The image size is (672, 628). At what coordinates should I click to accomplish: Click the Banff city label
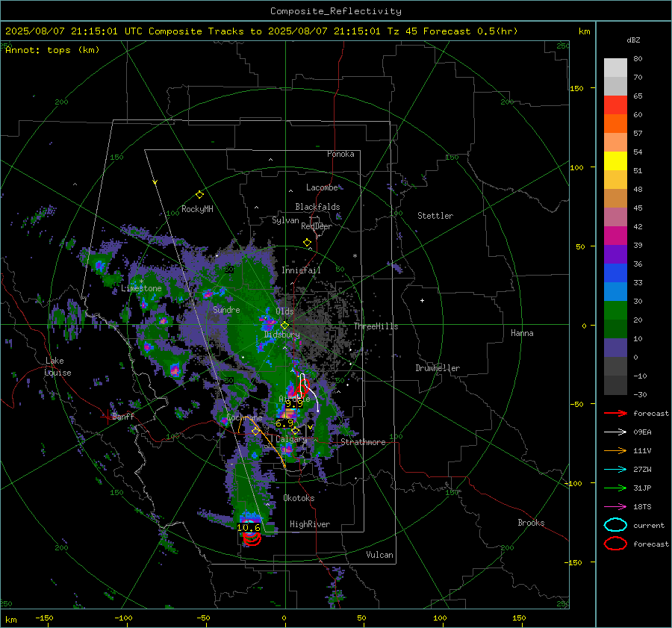123,416
